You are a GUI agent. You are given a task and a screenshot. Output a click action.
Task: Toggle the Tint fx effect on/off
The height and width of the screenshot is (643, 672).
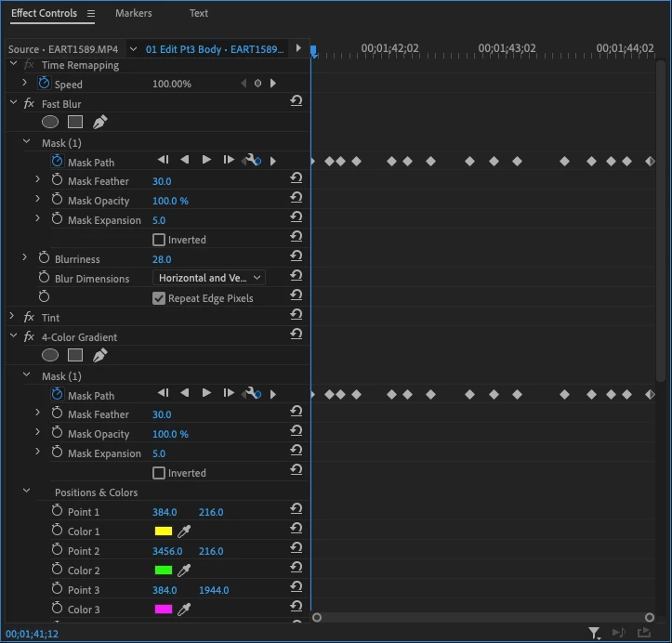click(29, 317)
